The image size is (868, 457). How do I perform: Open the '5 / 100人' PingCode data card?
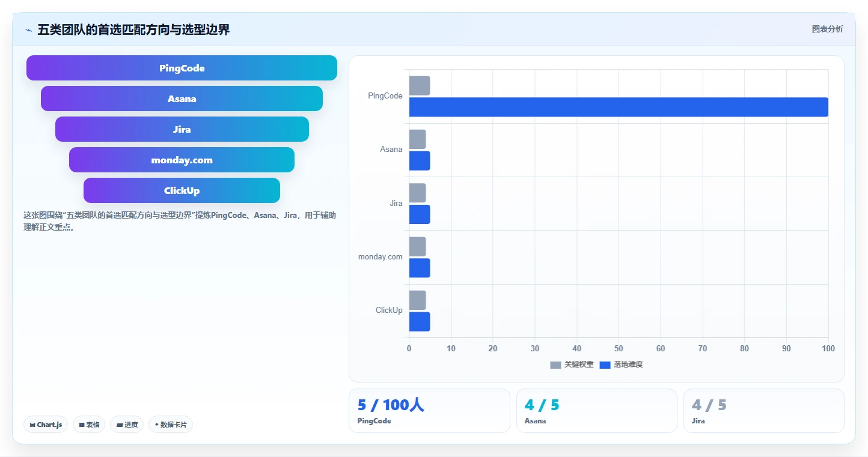click(x=429, y=411)
